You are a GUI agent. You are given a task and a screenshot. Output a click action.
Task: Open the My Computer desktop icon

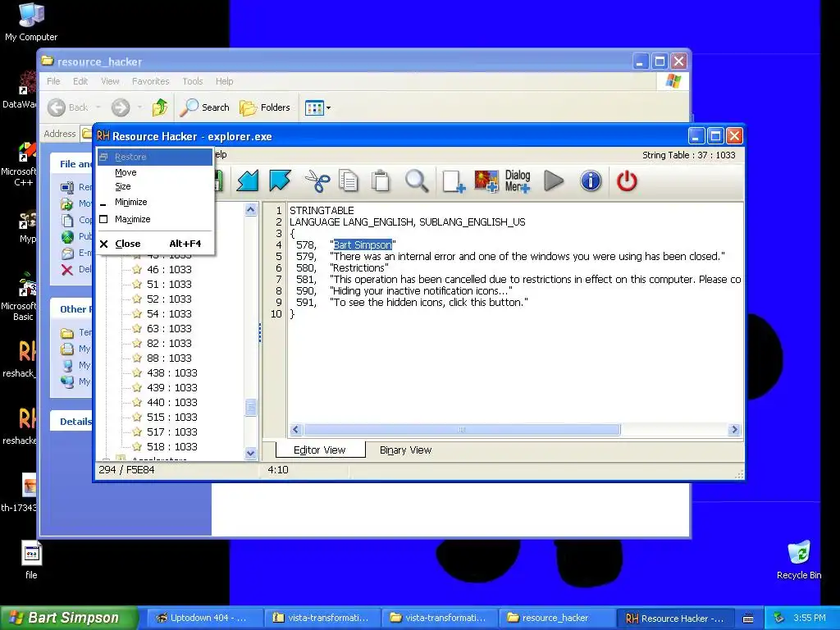[x=31, y=21]
